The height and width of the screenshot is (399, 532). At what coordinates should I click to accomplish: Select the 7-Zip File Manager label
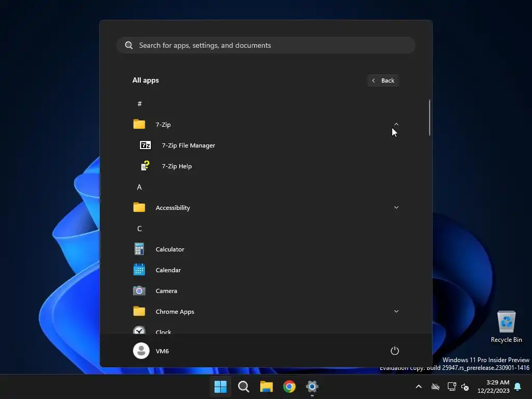188,145
